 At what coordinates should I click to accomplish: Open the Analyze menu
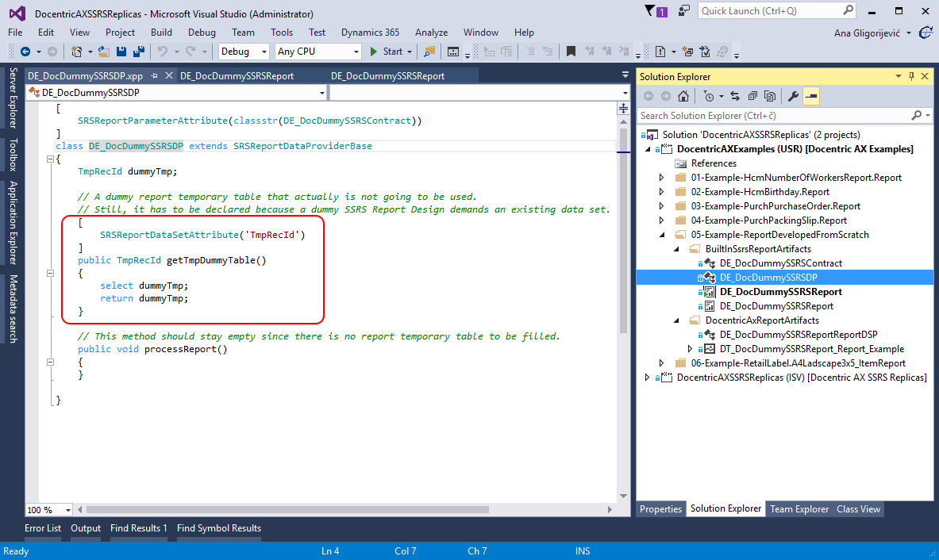point(431,33)
